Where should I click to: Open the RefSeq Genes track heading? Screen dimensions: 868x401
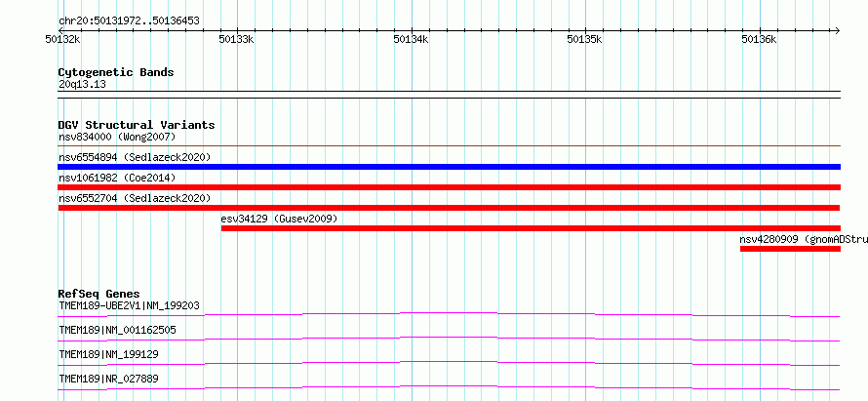tap(99, 294)
